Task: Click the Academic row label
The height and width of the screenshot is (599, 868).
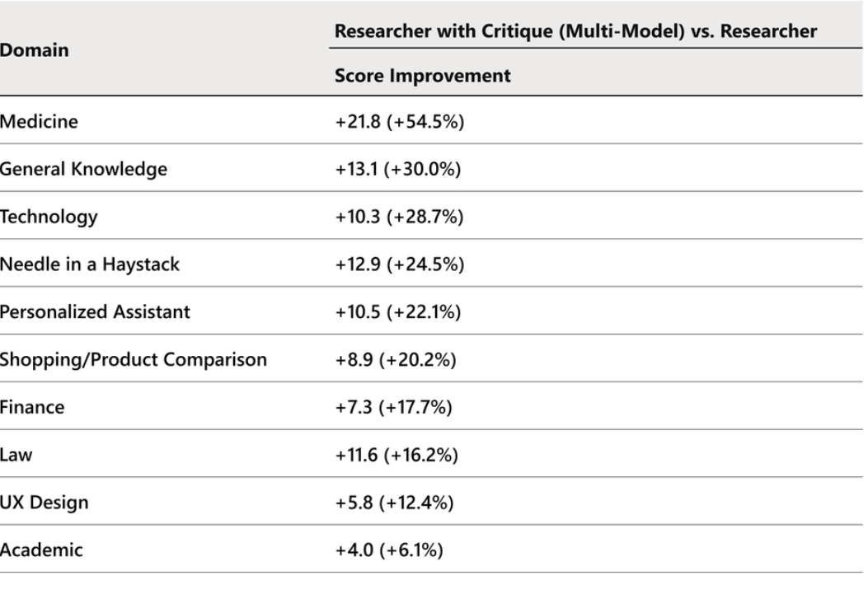Action: (x=42, y=550)
